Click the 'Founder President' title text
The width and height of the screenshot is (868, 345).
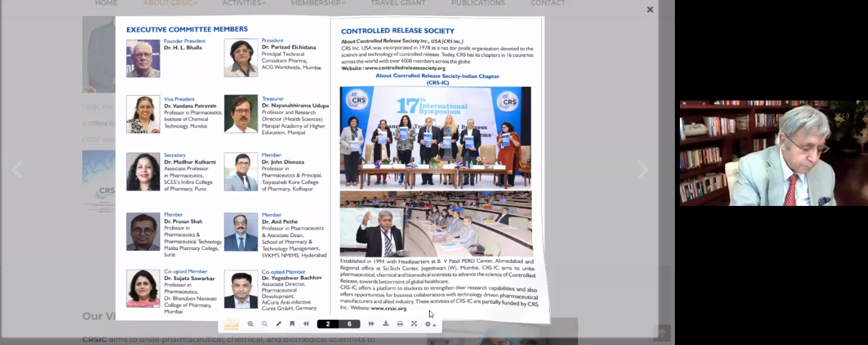(x=185, y=41)
